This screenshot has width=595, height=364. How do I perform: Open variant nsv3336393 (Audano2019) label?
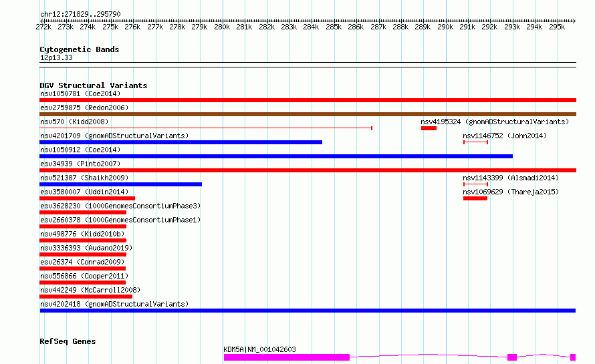(x=86, y=248)
